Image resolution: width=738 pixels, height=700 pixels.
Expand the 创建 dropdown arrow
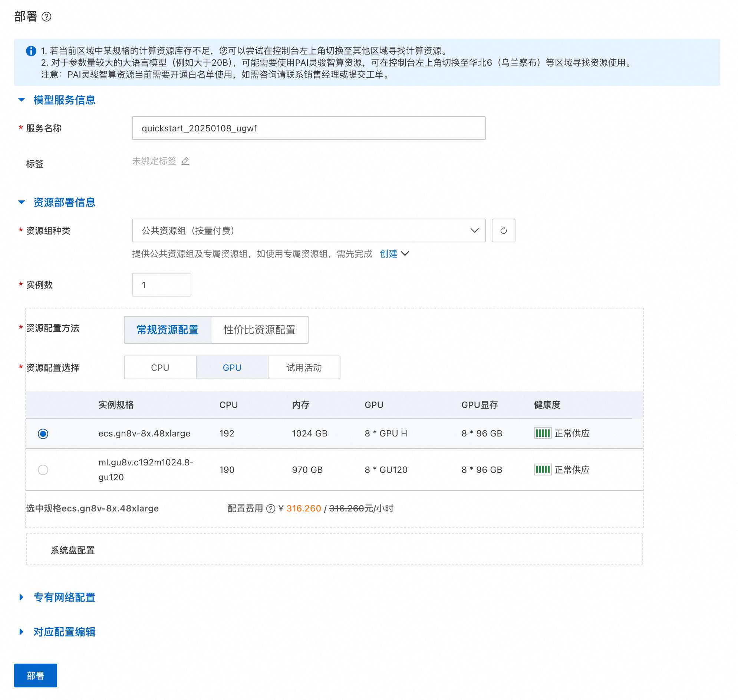click(x=405, y=254)
